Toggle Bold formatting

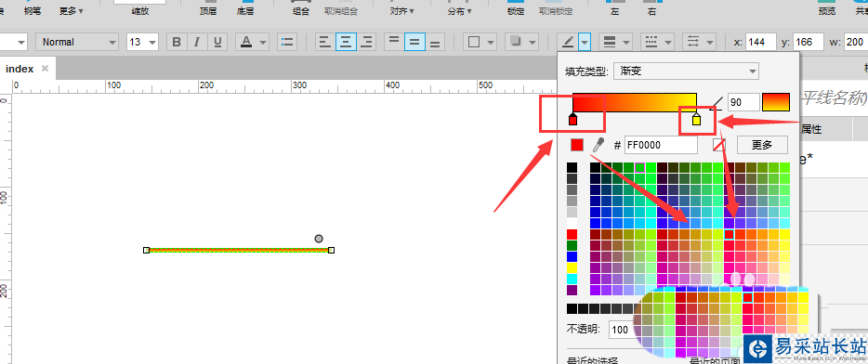(x=177, y=42)
